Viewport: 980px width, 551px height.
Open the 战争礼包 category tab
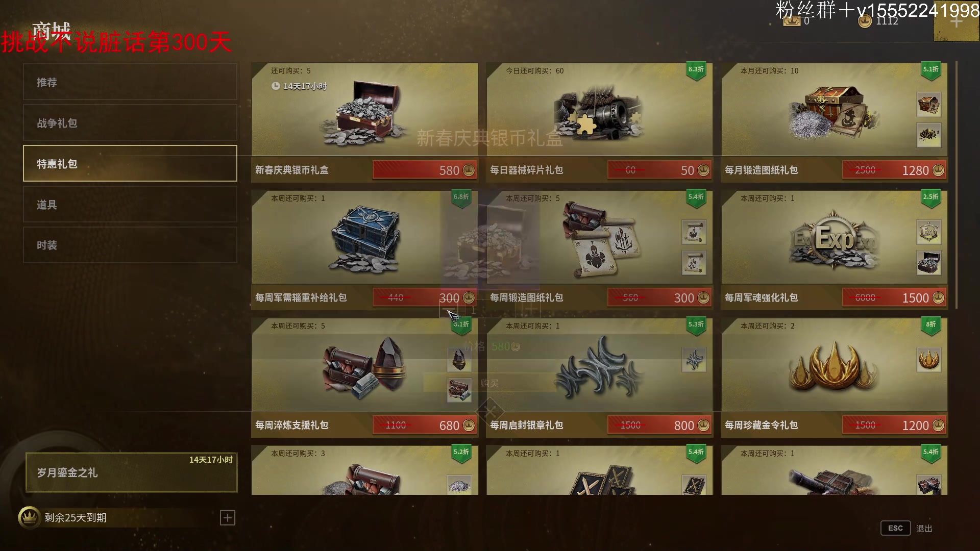point(130,123)
